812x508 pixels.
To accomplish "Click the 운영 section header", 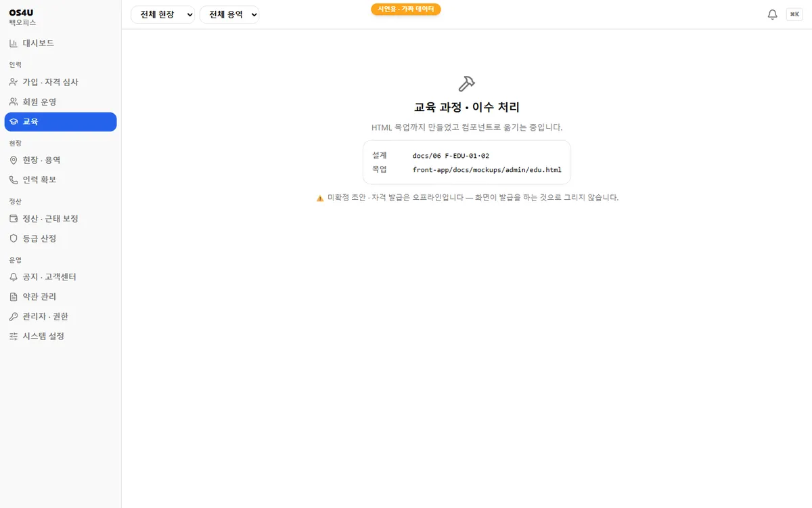I will pos(15,260).
